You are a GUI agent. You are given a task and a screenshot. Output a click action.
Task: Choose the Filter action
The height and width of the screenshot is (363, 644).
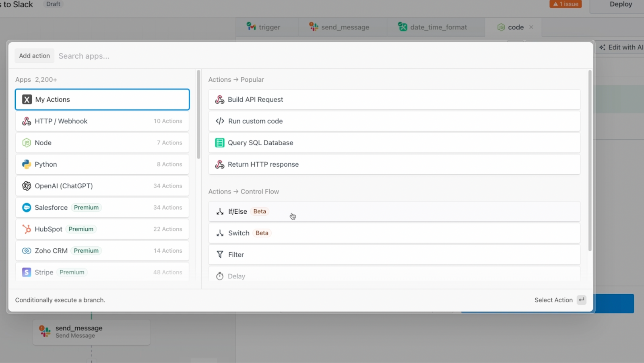(x=394, y=255)
